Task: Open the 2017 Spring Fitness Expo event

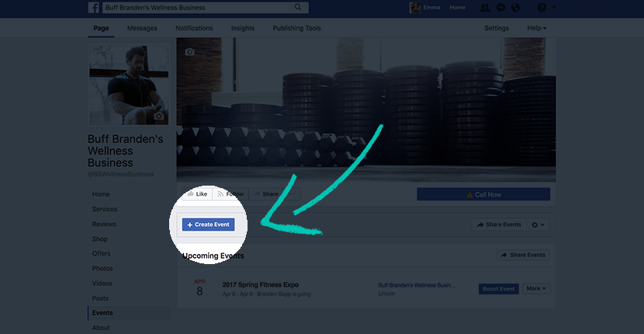Action: pyautogui.click(x=261, y=284)
